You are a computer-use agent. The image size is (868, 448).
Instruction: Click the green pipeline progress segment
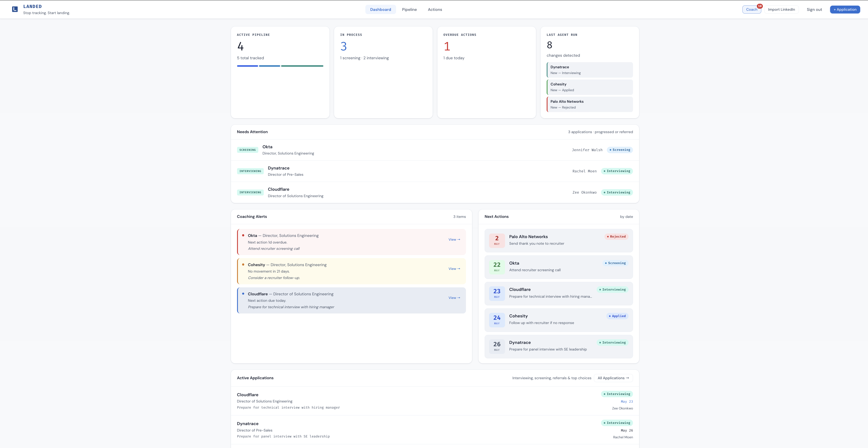tap(302, 66)
